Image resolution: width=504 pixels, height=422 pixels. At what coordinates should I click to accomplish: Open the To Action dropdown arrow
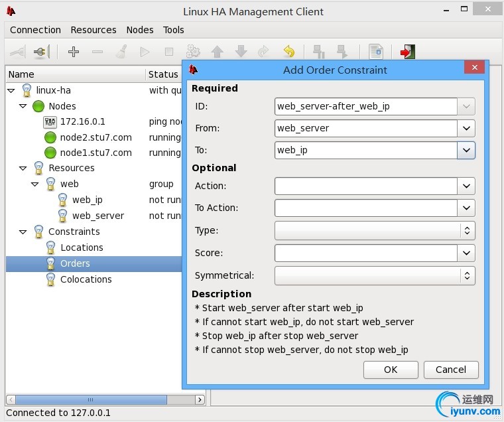point(466,208)
